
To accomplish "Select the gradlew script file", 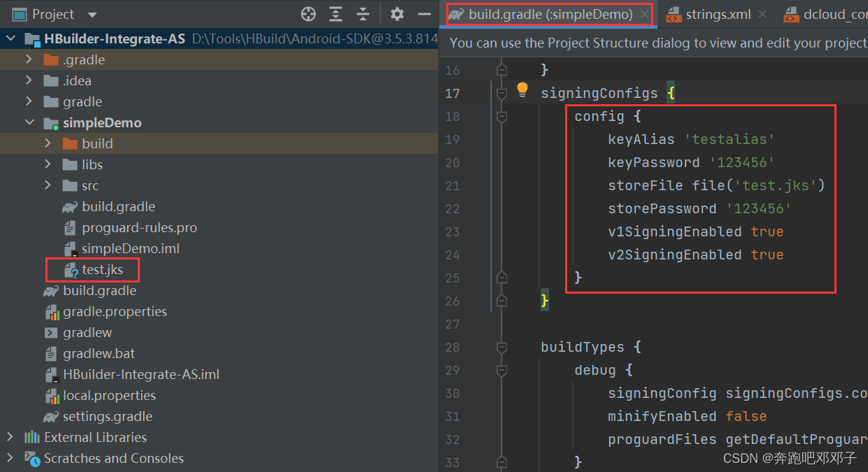I will tap(87, 332).
